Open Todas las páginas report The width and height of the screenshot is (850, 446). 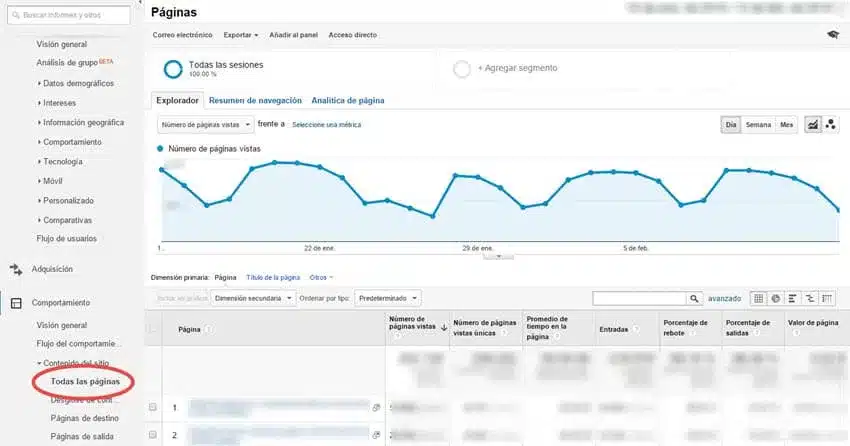click(x=85, y=382)
